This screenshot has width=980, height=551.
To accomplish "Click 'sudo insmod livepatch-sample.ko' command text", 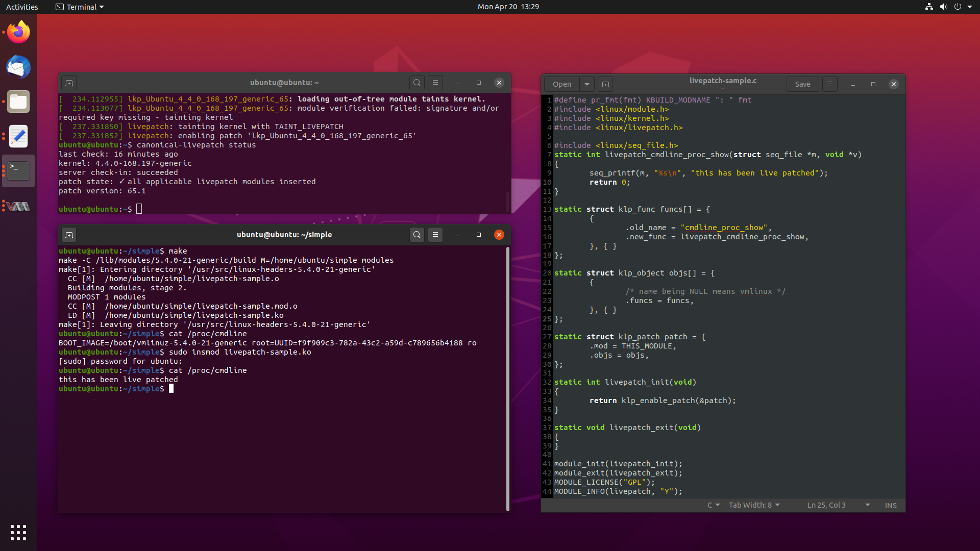I will [x=240, y=352].
